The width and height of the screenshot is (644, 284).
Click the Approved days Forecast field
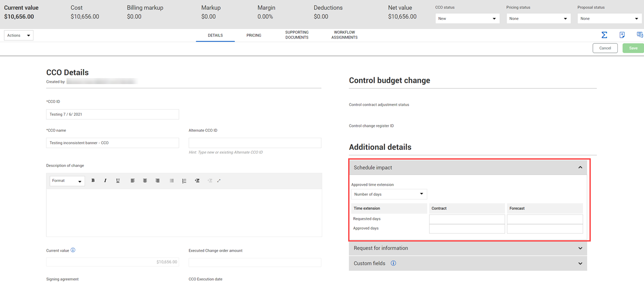coord(545,229)
